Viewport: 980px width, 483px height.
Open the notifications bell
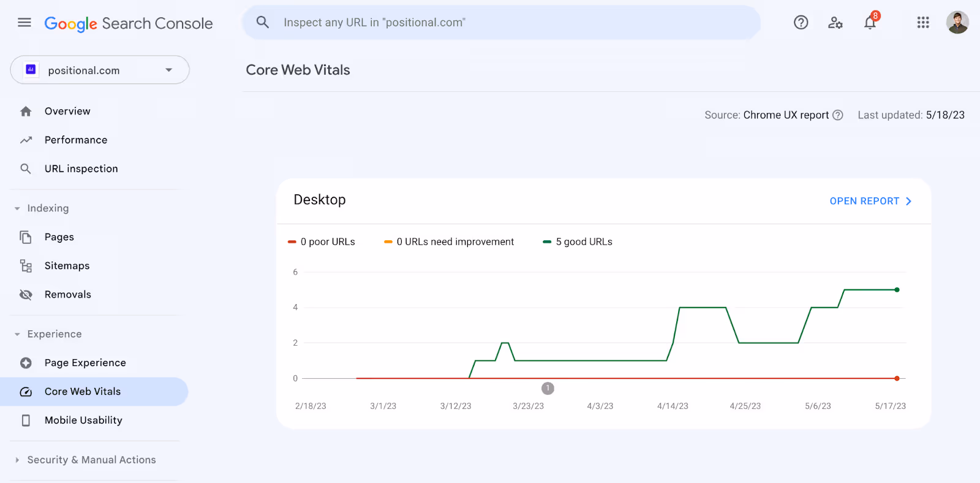(x=870, y=23)
